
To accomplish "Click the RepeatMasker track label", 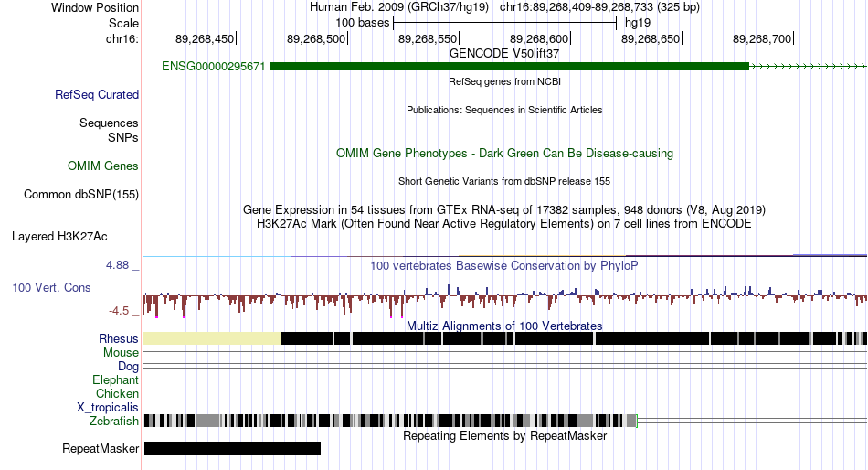I will tap(101, 448).
